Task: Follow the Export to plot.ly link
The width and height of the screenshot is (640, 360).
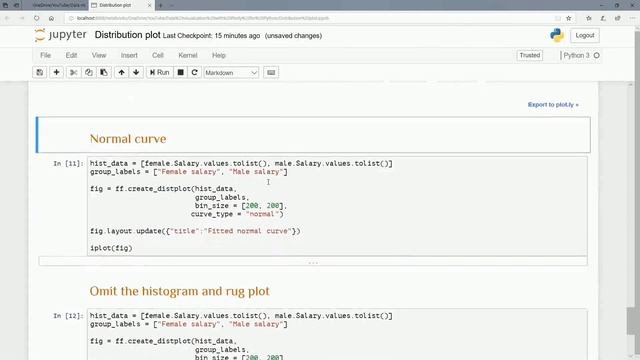Action: [553, 105]
